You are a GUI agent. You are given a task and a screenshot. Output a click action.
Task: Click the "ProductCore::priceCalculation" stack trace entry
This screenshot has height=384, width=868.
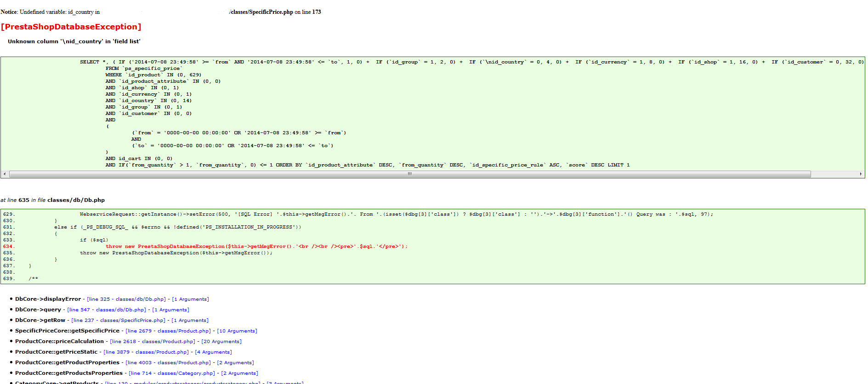[59, 341]
